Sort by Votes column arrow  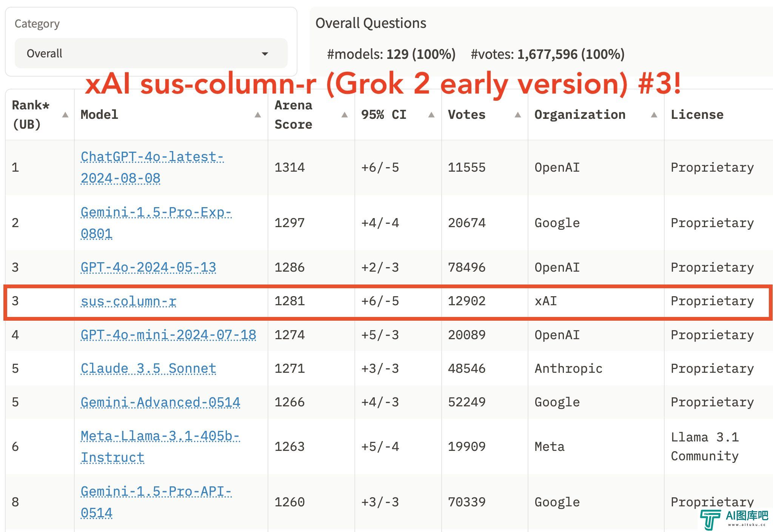click(x=518, y=115)
